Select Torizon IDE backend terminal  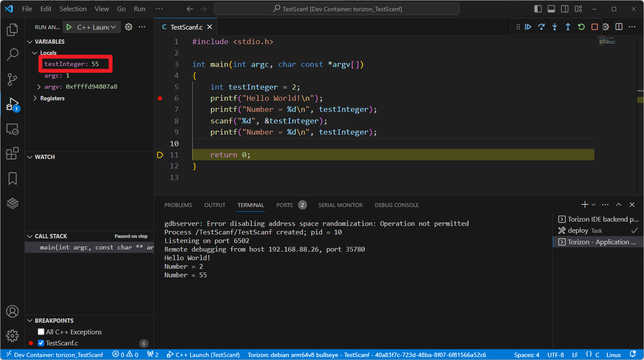coord(598,219)
